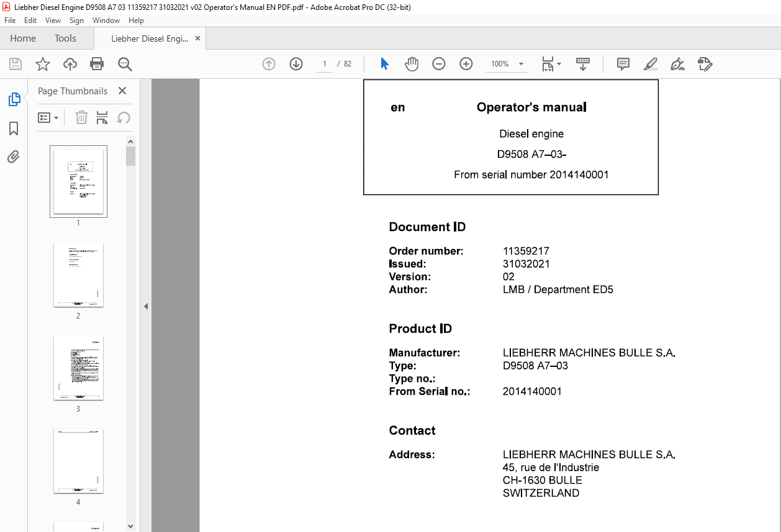781x532 pixels.
Task: Click 'LMB / Department ED5' author value
Action: click(x=558, y=289)
